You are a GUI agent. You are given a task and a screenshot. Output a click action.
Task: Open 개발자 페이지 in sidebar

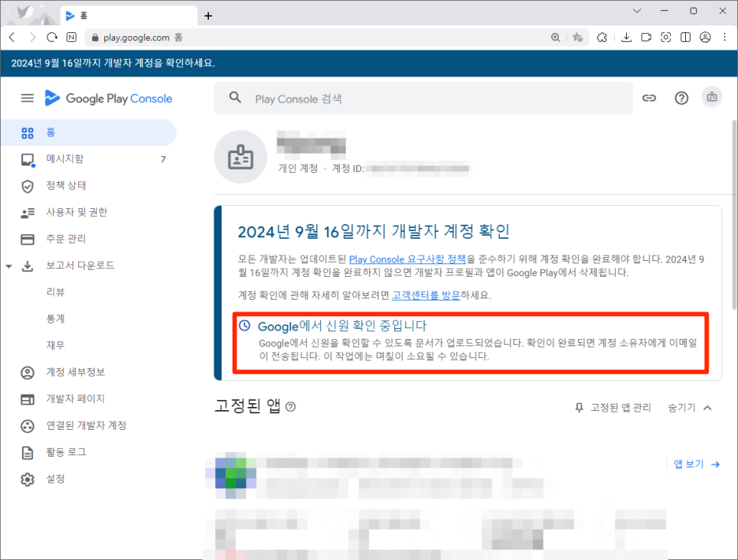pyautogui.click(x=88, y=399)
